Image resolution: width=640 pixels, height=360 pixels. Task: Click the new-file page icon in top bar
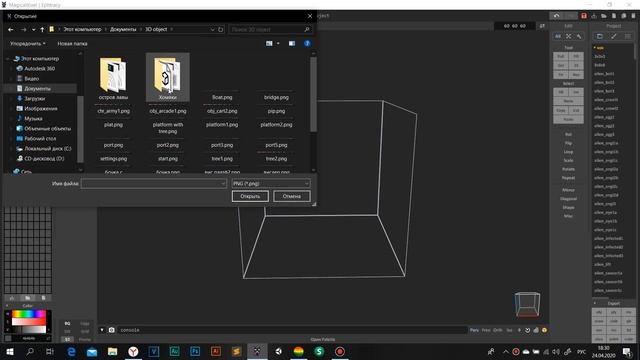click(614, 16)
